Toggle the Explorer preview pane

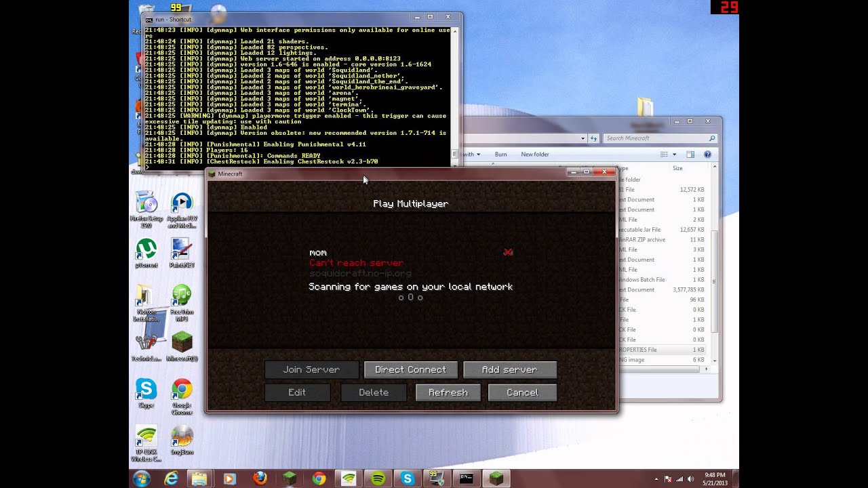point(690,155)
